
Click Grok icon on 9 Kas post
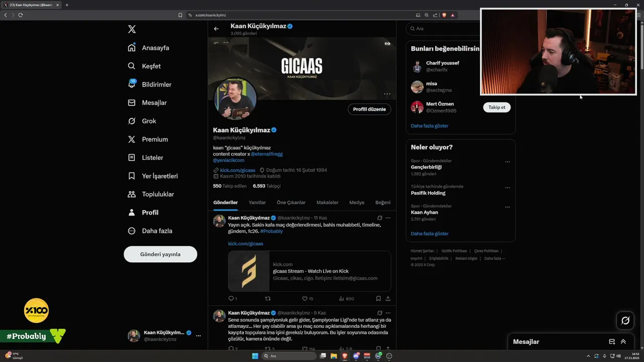[x=380, y=313]
